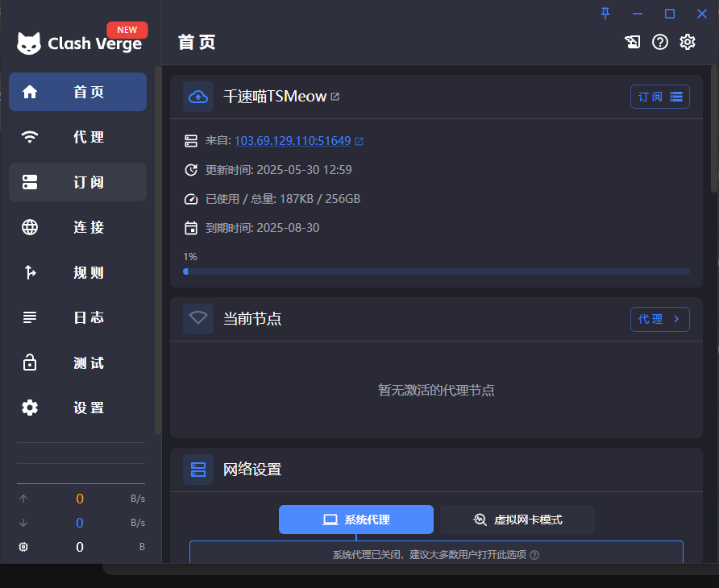Open the 测试 test sidebar item

coord(77,362)
